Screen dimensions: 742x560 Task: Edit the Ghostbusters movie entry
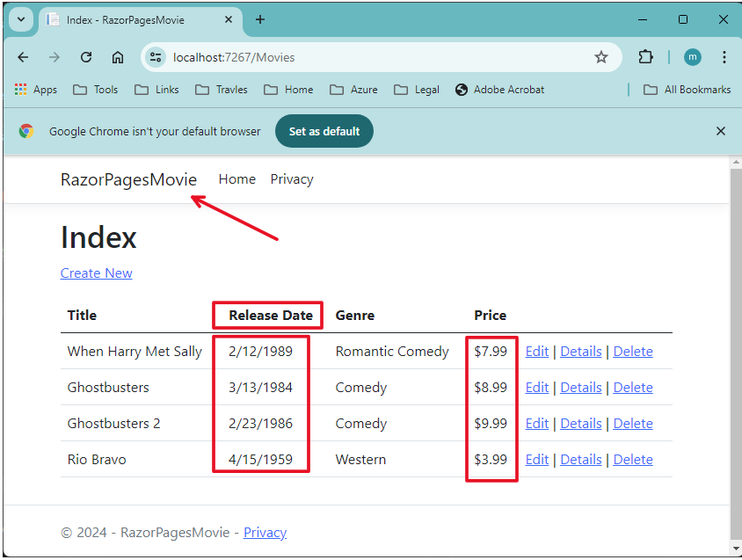click(x=536, y=387)
